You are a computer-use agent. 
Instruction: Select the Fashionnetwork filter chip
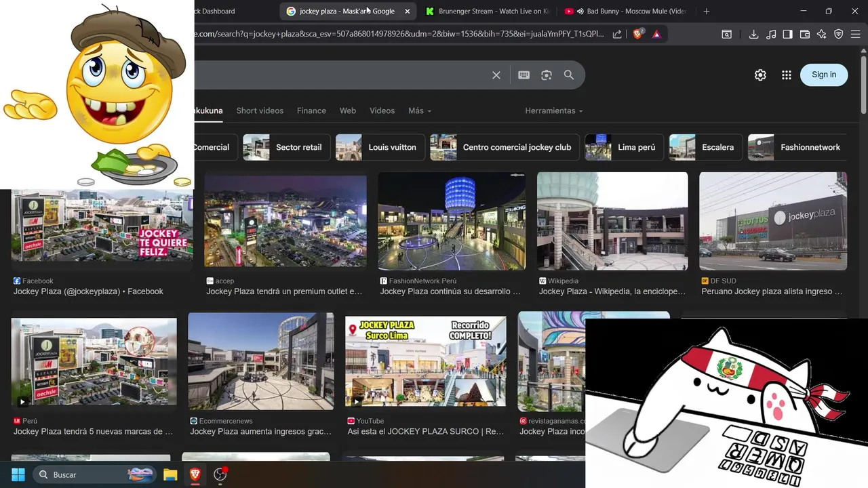[x=797, y=147]
